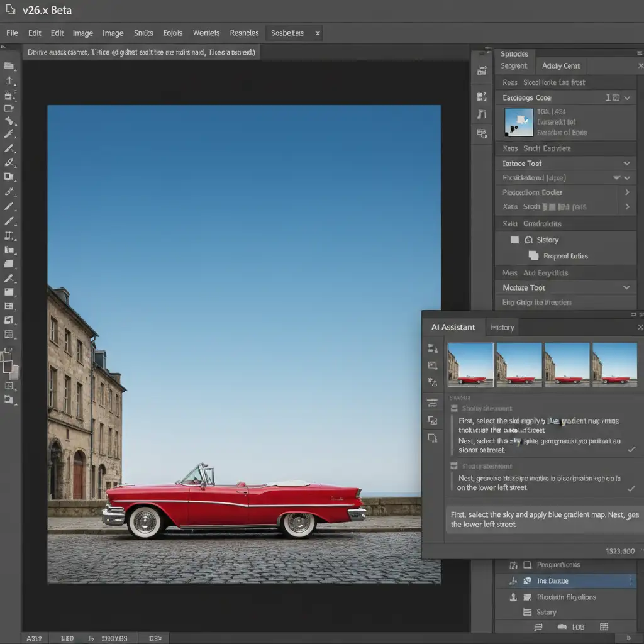The height and width of the screenshot is (644, 644).
Task: Click the topmost tool in the left toolbar
Action: [9, 66]
